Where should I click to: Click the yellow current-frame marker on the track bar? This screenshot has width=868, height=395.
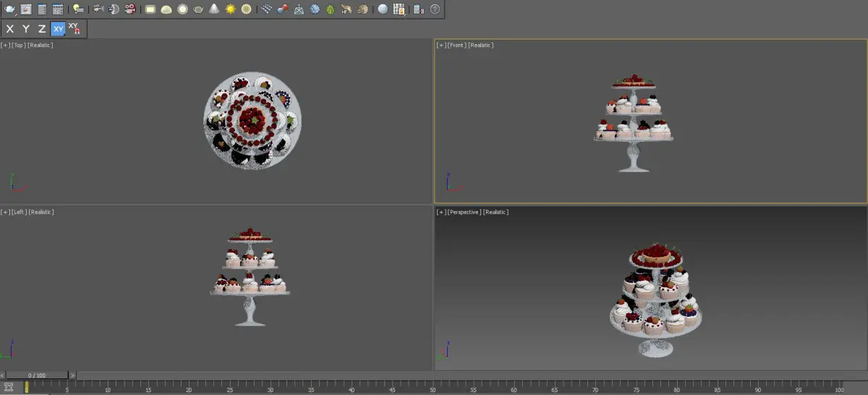tap(27, 387)
